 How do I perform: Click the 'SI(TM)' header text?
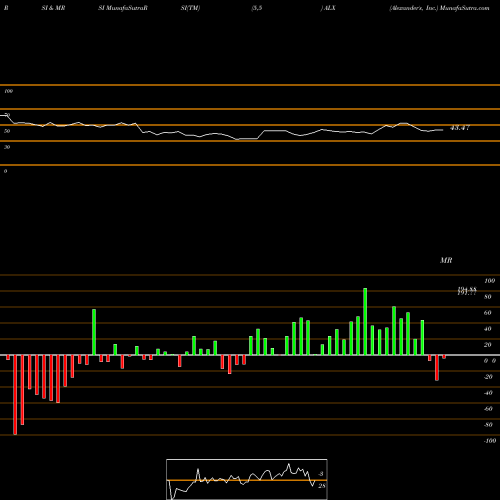(190, 8)
